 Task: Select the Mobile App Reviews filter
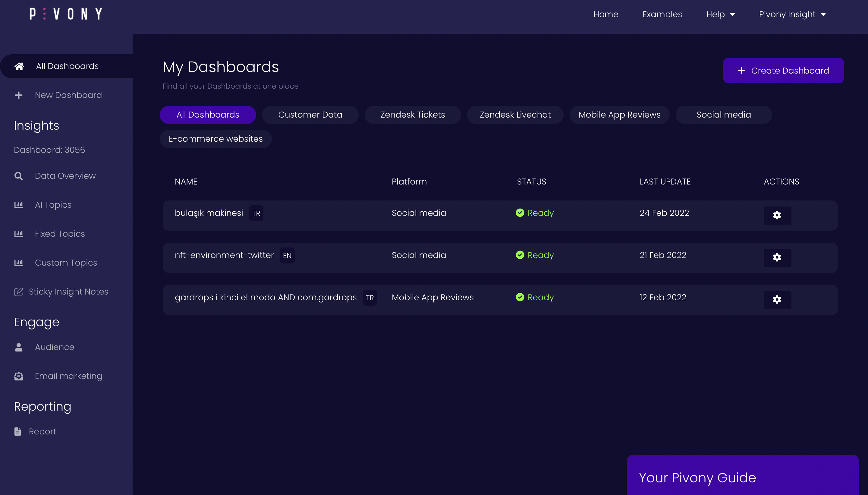point(619,115)
